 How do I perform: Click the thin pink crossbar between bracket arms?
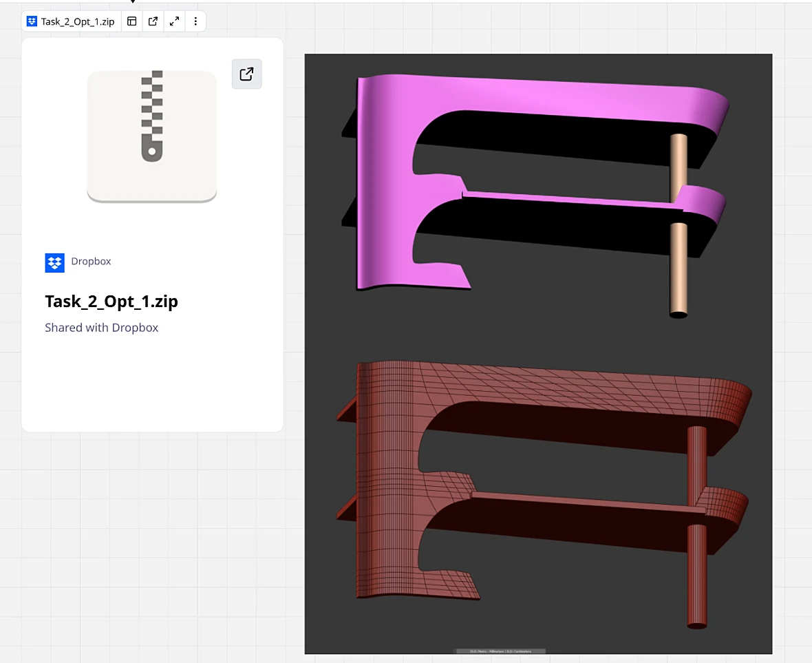(x=573, y=201)
